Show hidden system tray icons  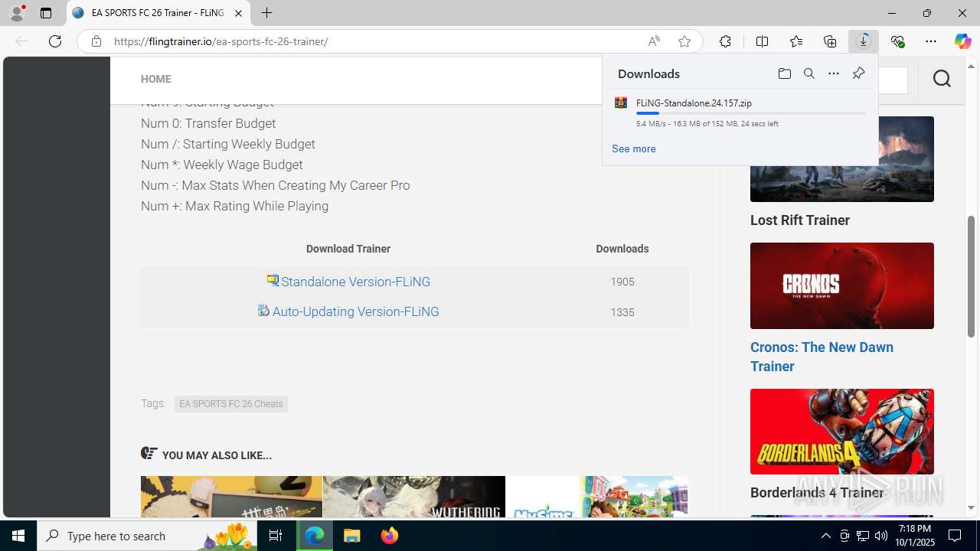coord(825,536)
